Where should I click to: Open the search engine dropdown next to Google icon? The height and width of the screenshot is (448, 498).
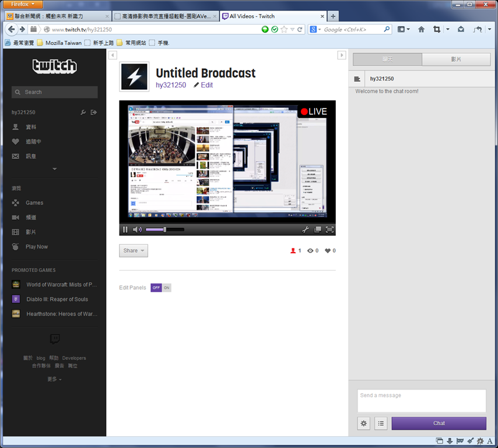coord(320,29)
